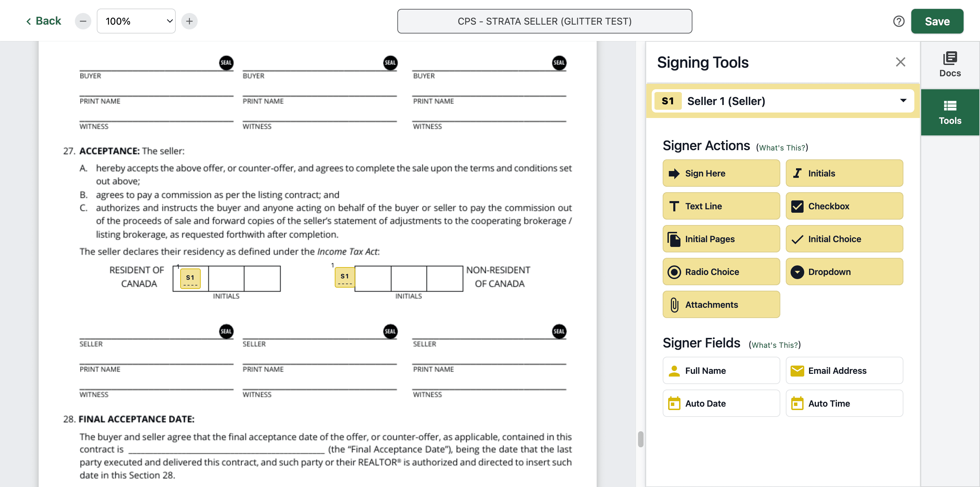This screenshot has width=980, height=487.
Task: Open the help question mark icon
Action: [x=899, y=21]
